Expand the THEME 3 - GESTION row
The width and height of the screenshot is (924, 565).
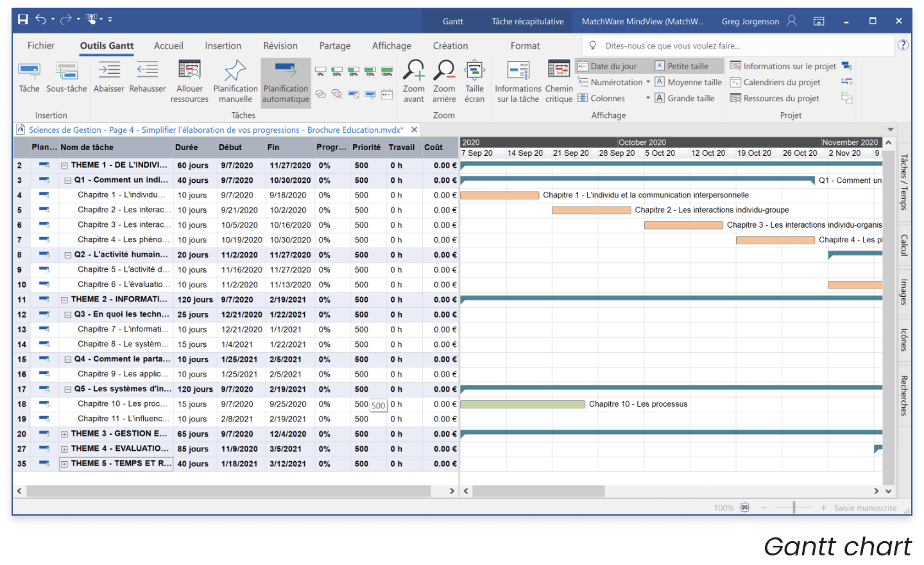pos(64,434)
